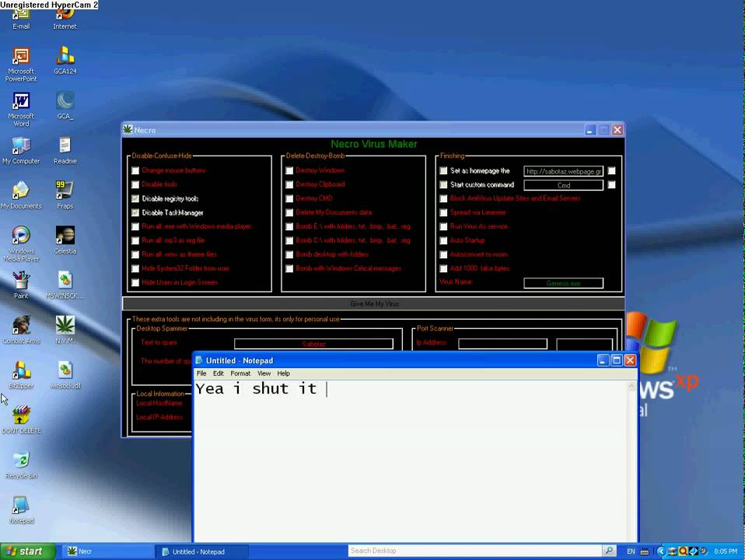Click the Cmd custom command field
This screenshot has width=745, height=560.
(564, 185)
